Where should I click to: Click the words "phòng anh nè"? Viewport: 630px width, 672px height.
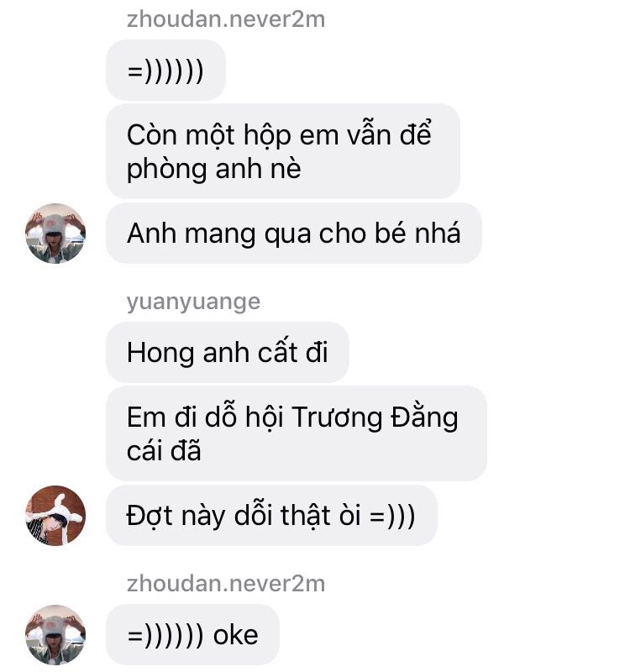tap(214, 169)
